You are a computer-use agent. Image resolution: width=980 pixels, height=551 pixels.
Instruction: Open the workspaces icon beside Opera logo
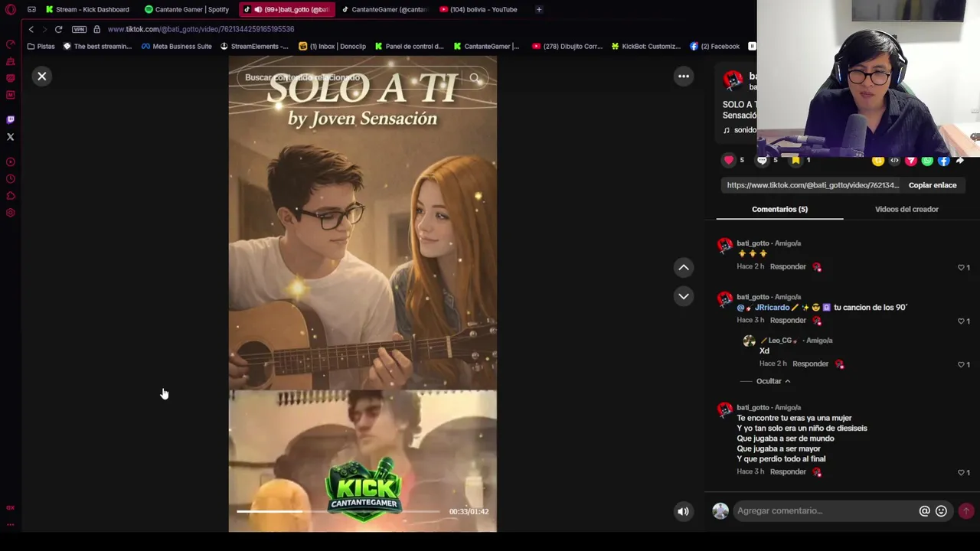(x=31, y=9)
